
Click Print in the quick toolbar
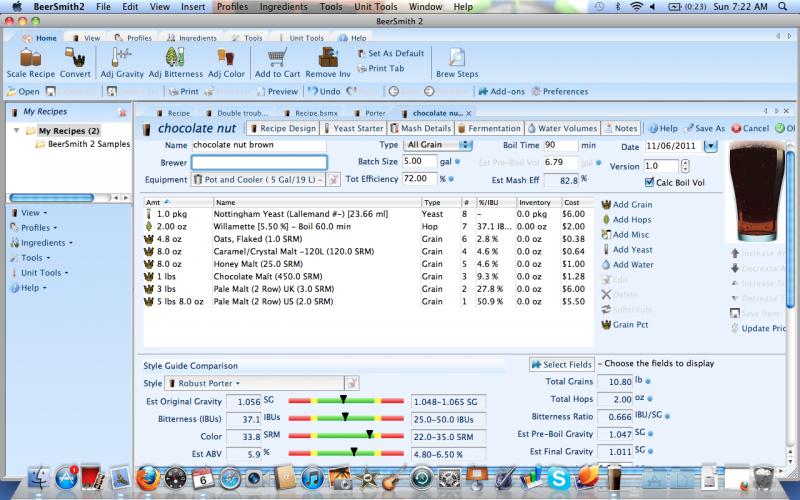coord(184,91)
